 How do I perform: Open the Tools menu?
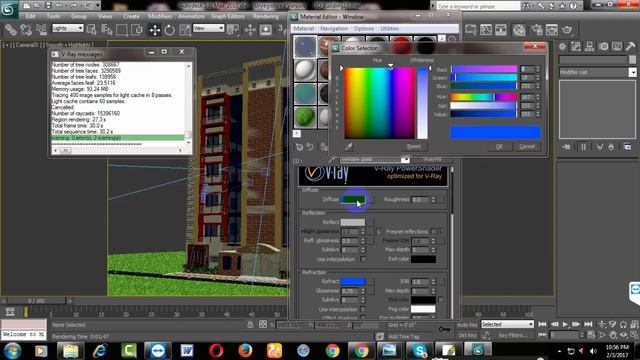click(x=53, y=16)
